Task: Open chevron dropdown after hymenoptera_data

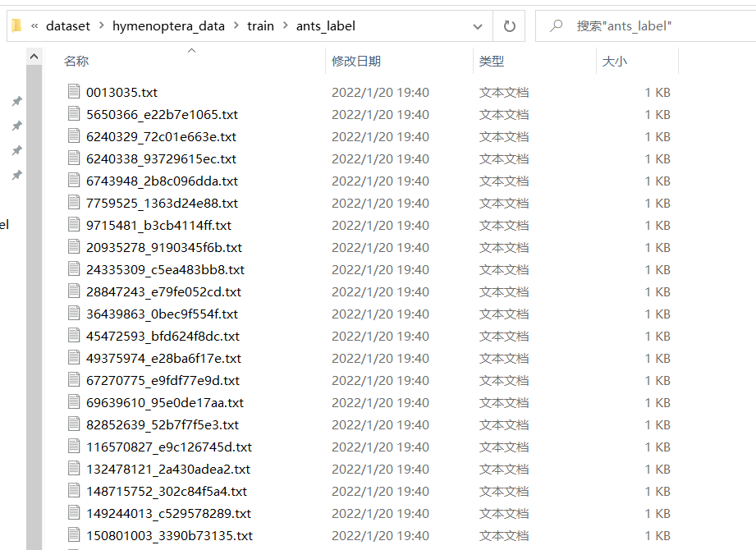Action: (236, 25)
